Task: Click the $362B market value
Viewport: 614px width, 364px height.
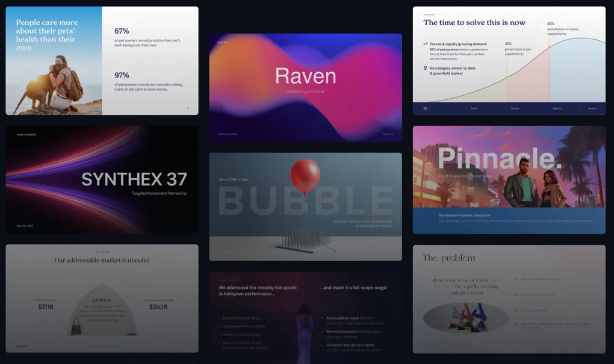Action: click(x=158, y=307)
